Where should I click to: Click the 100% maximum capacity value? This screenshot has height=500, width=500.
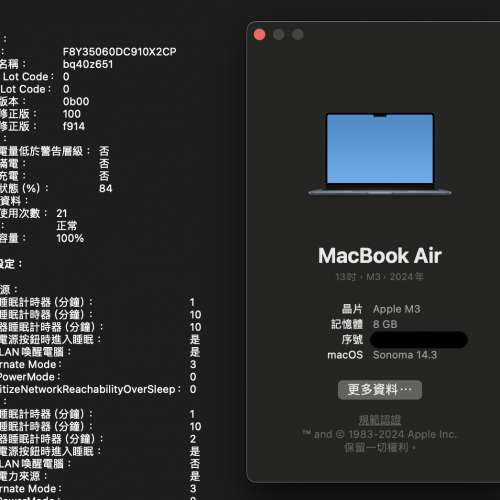[x=70, y=238]
